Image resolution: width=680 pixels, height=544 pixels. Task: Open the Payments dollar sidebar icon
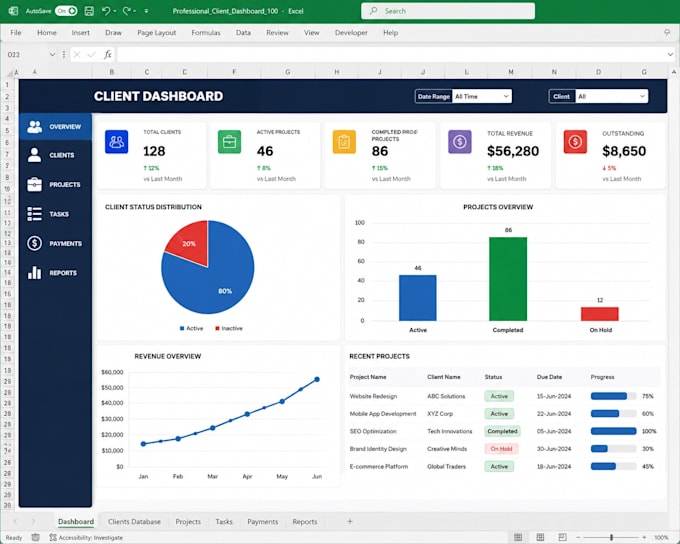[34, 243]
